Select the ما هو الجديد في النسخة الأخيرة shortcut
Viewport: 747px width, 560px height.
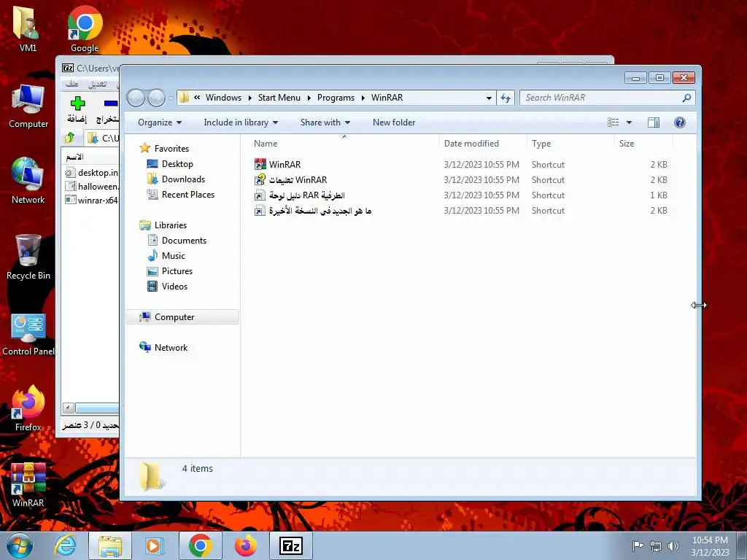(x=312, y=211)
